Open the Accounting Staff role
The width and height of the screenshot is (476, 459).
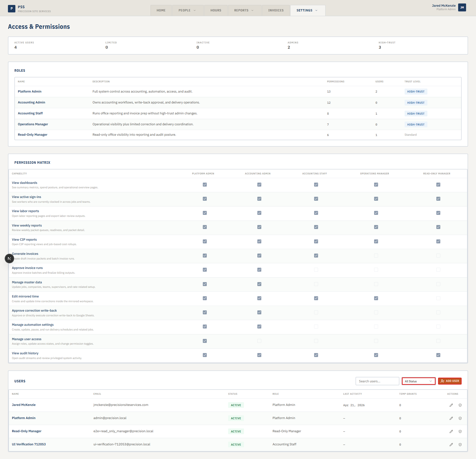(x=30, y=113)
